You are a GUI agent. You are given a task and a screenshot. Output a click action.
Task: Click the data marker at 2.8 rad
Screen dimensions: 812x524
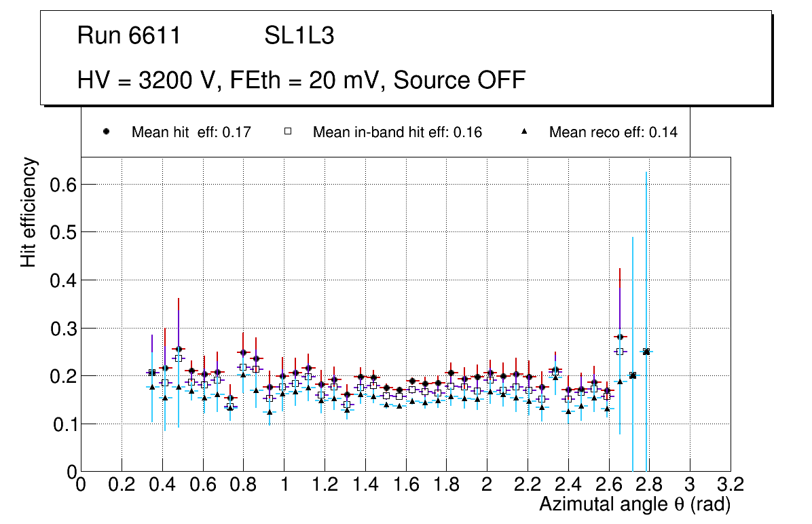point(646,352)
